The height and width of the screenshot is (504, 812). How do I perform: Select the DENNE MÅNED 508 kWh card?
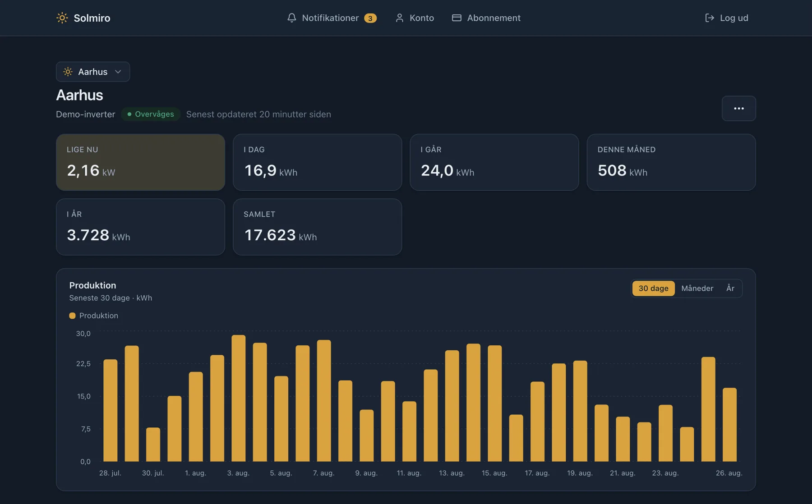tap(671, 162)
